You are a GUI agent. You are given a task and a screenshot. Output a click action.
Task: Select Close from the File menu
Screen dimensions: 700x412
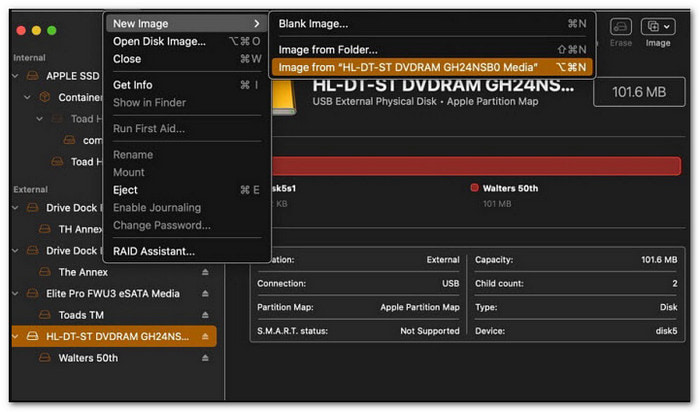tap(187, 59)
